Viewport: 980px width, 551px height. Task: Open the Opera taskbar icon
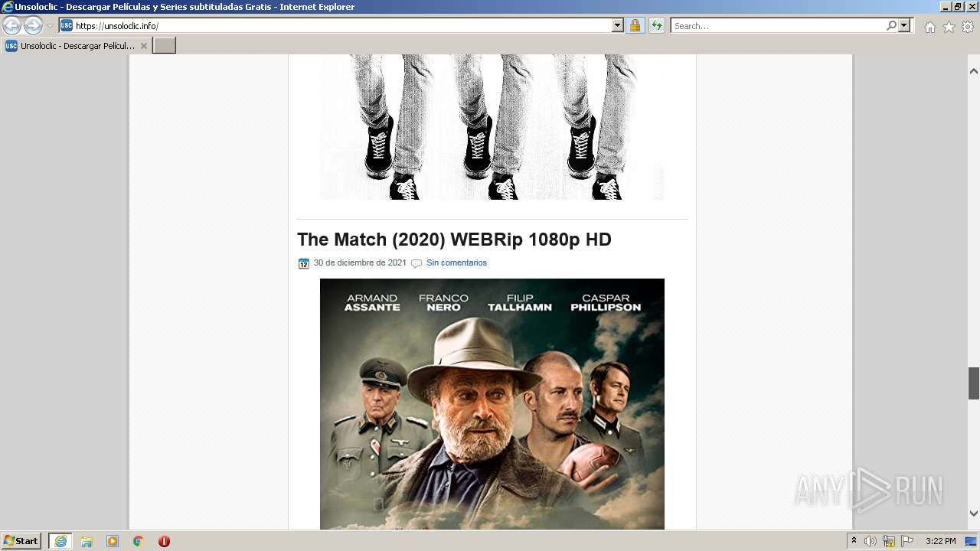pos(164,541)
